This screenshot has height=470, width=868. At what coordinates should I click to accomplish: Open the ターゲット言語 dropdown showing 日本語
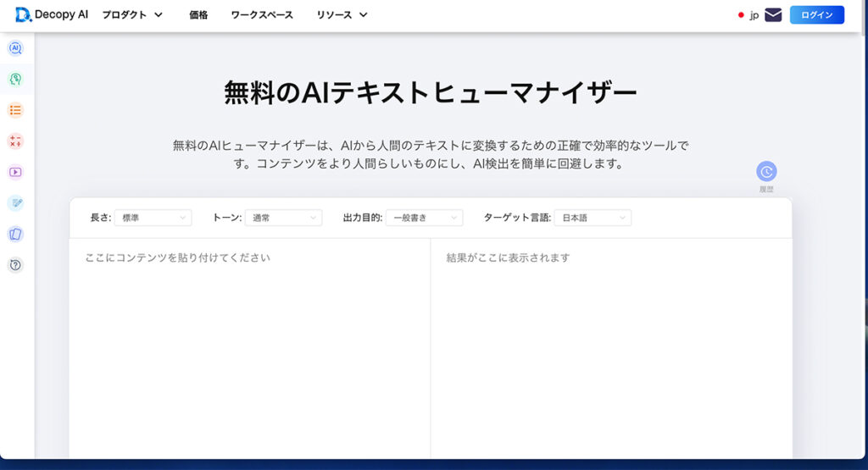pyautogui.click(x=593, y=218)
